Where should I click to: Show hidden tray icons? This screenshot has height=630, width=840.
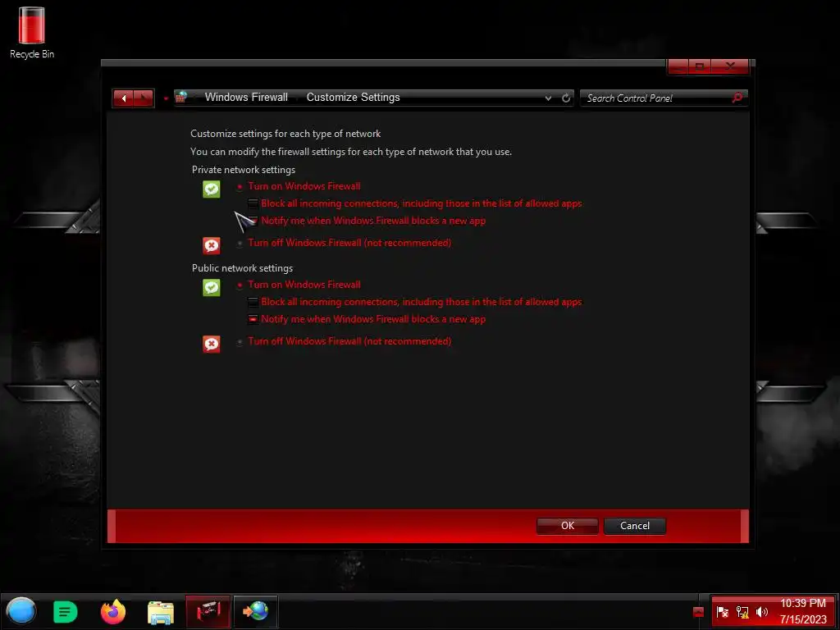coord(698,612)
